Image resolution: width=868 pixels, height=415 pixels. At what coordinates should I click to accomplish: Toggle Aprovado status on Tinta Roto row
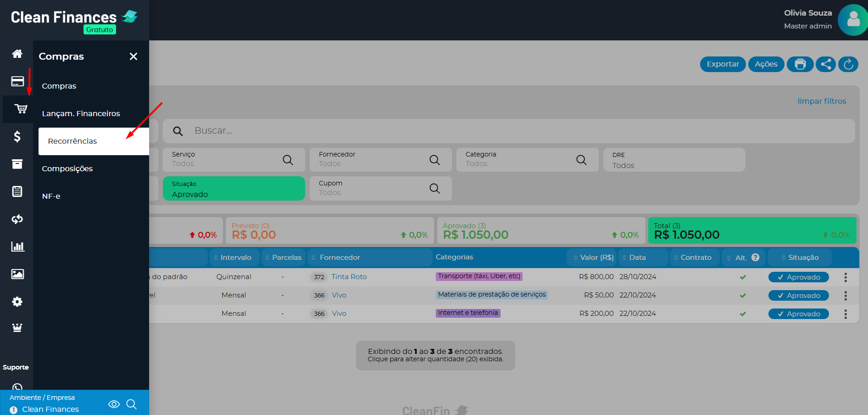pos(798,277)
